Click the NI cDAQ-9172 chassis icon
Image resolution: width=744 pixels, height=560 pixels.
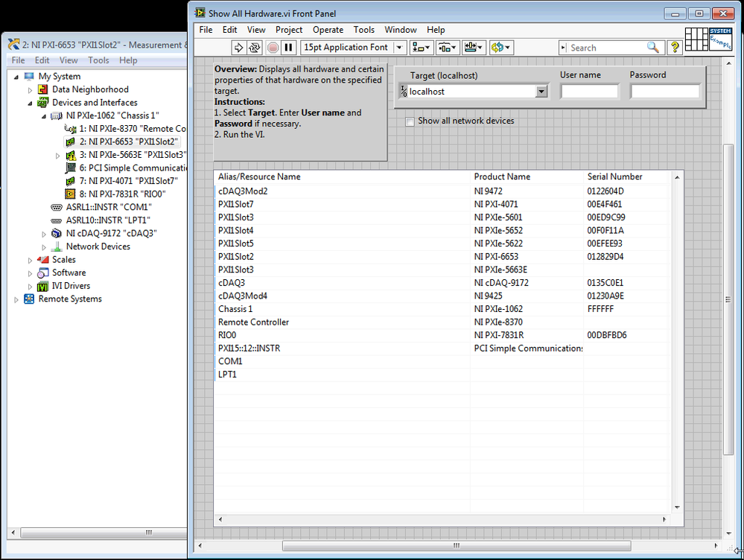[x=57, y=234]
